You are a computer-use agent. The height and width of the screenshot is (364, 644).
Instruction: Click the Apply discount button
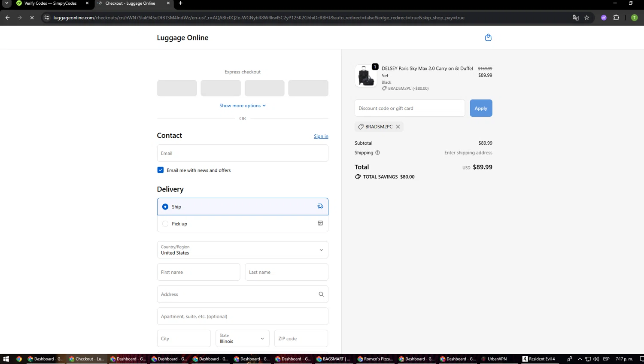point(481,108)
